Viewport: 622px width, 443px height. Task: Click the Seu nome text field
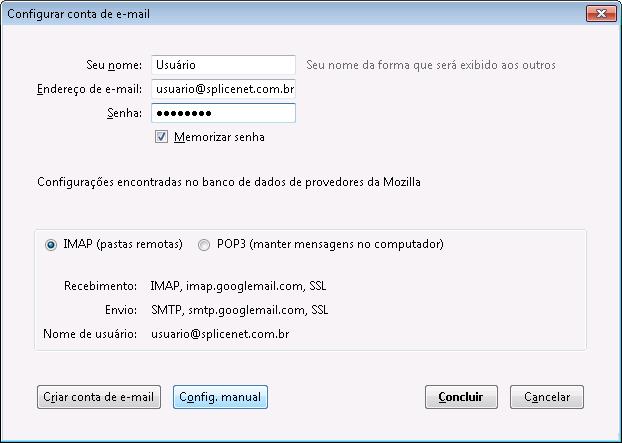(223, 65)
